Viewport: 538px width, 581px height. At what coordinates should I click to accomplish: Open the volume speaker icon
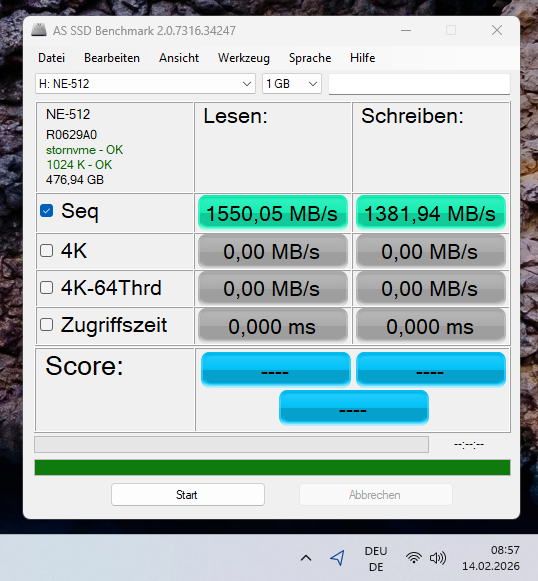tap(438, 558)
